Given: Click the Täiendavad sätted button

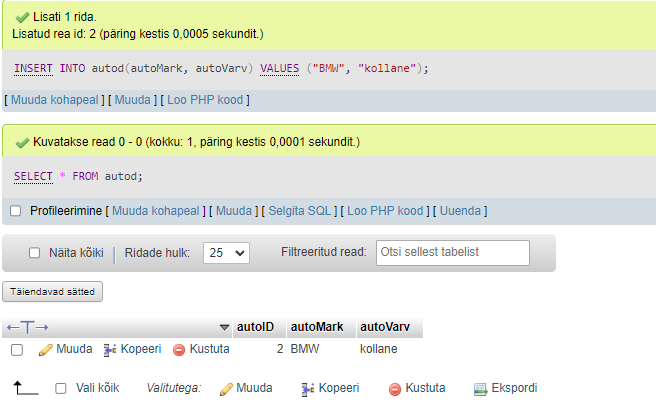Looking at the screenshot, I should point(52,292).
